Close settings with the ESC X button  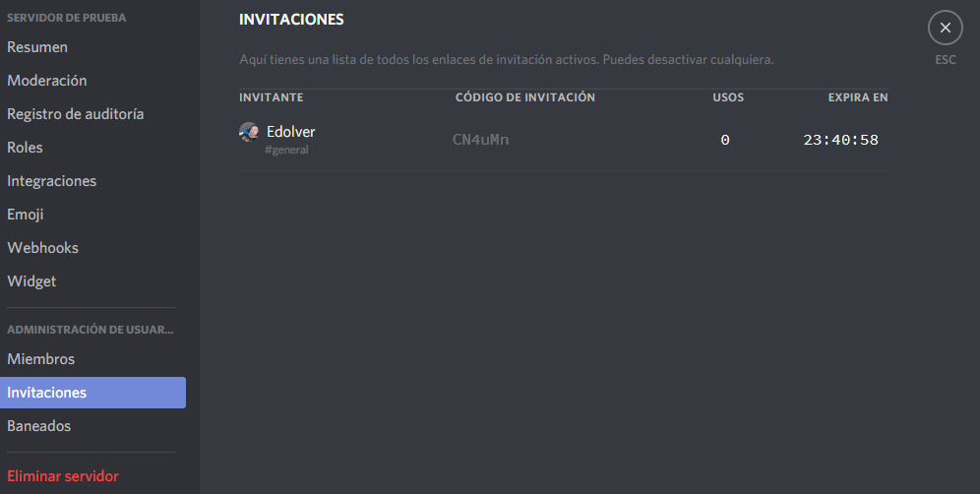click(945, 28)
